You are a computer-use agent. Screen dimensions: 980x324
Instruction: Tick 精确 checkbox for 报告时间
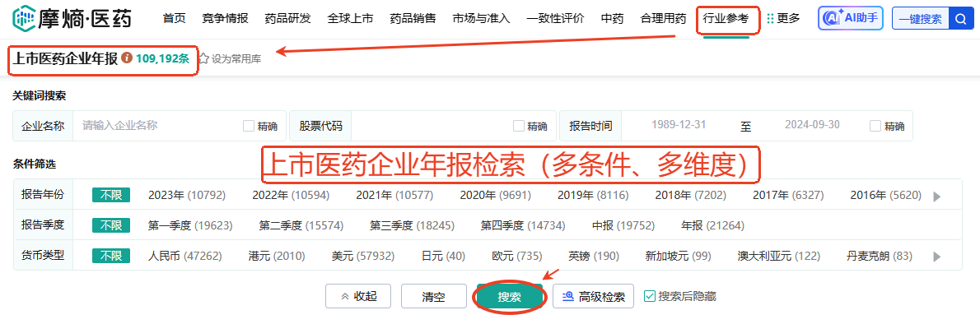click(875, 126)
